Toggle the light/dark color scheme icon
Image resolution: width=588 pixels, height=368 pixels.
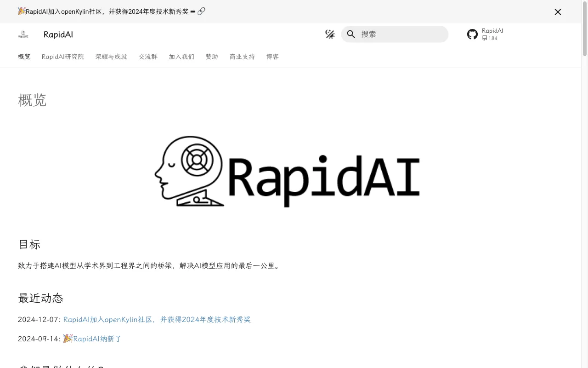pyautogui.click(x=330, y=34)
